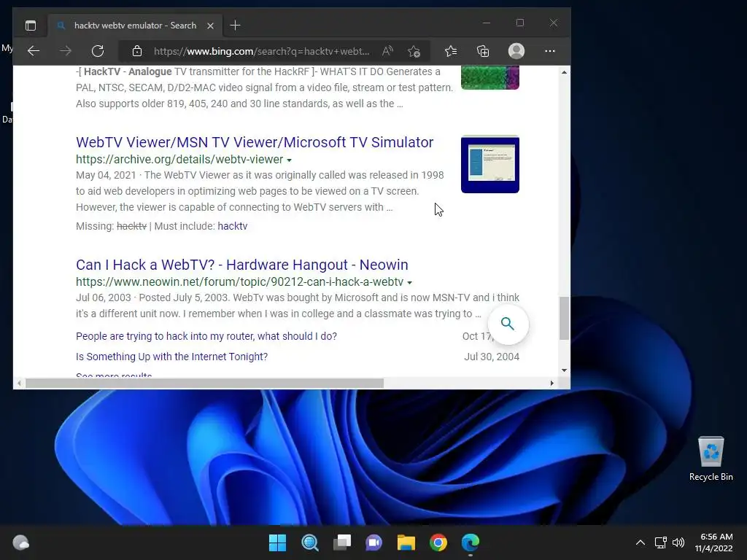
Task: Open Is Something Up with Internet link
Action: point(171,357)
